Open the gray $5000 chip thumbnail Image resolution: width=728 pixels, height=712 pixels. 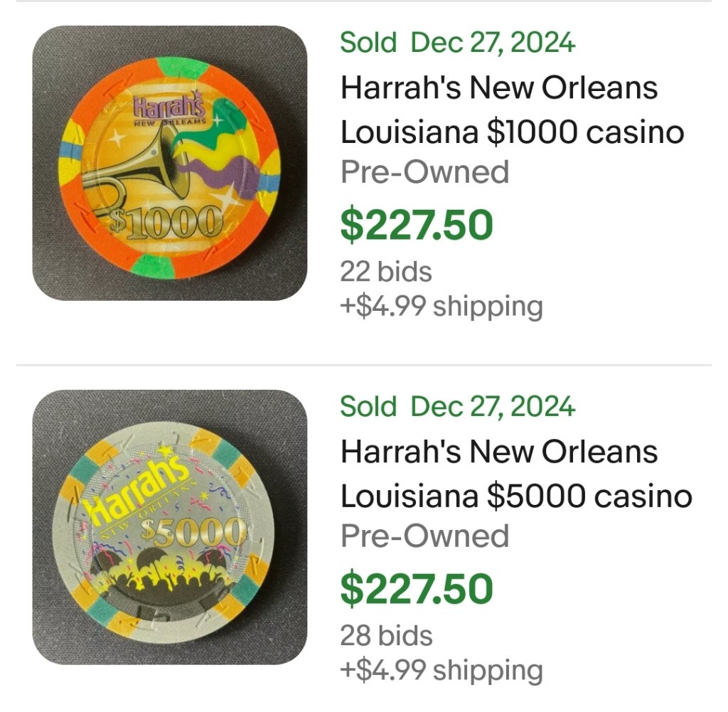[x=170, y=527]
